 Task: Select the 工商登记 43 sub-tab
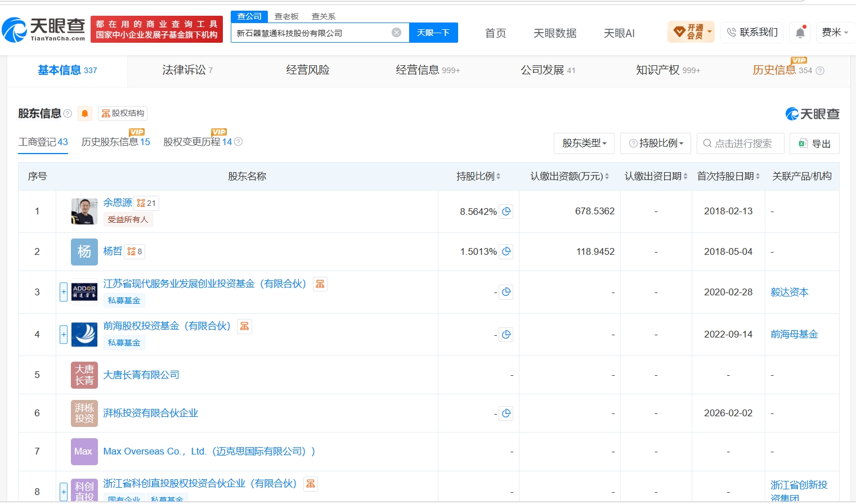43,142
